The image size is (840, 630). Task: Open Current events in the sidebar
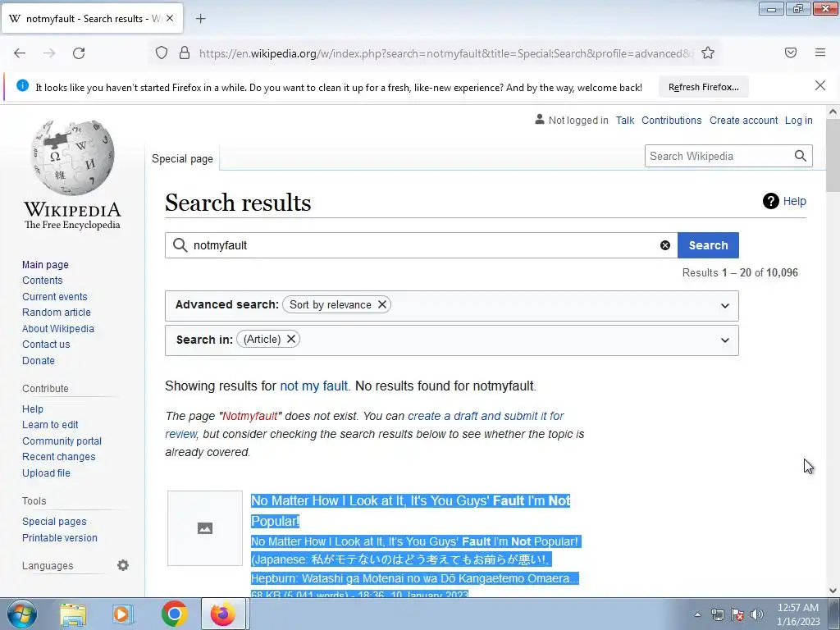pos(55,296)
